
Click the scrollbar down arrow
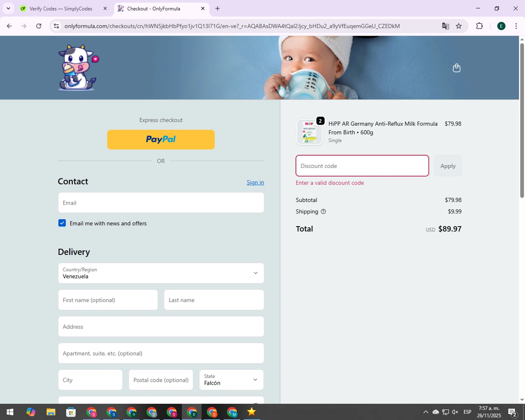[x=522, y=400]
